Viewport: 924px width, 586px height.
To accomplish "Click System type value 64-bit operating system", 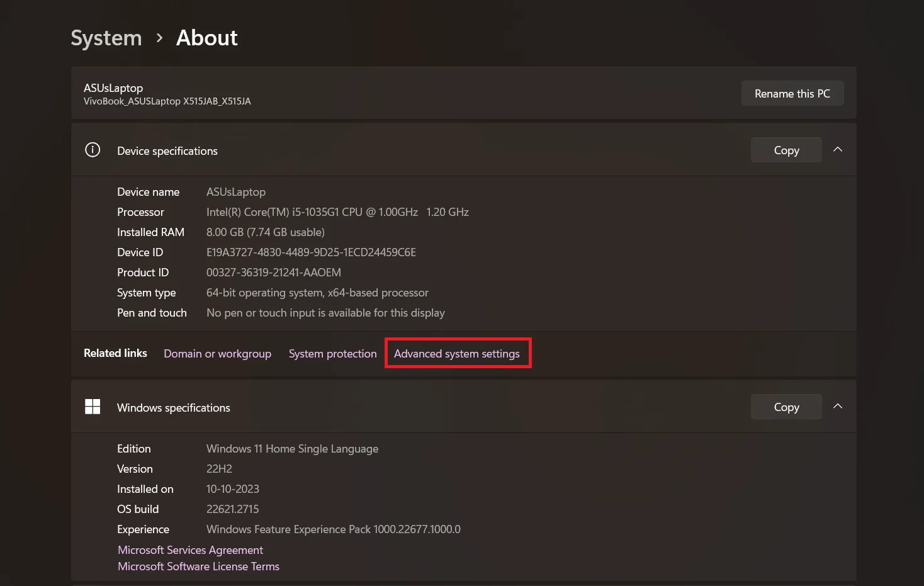I will (317, 293).
